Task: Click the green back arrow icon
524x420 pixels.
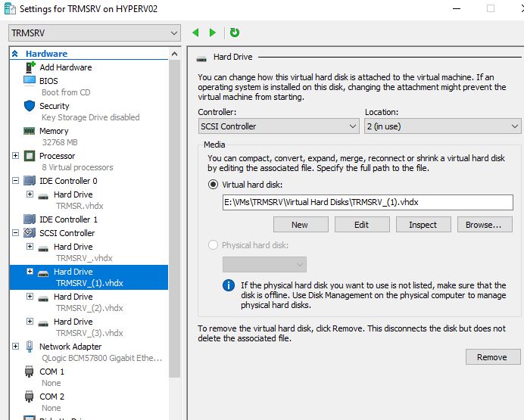Action: (196, 33)
